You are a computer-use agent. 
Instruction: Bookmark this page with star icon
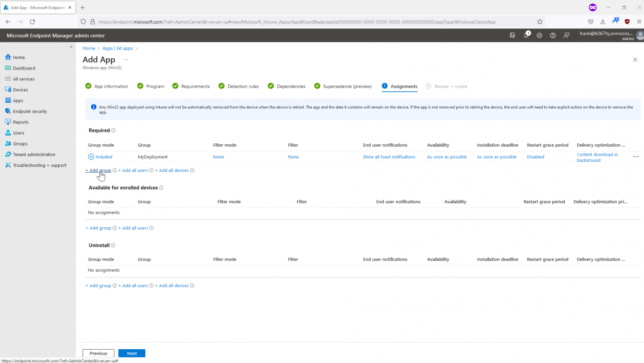540,22
